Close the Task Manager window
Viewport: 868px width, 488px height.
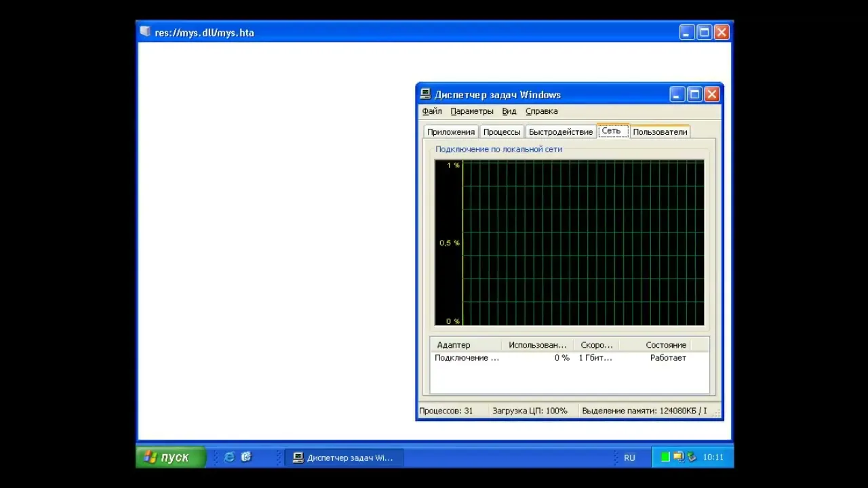click(711, 94)
